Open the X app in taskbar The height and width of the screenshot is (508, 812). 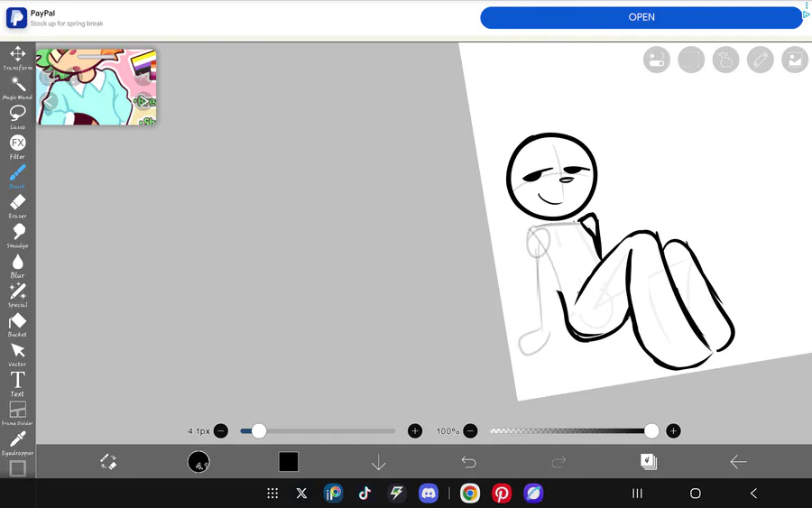tap(301, 493)
